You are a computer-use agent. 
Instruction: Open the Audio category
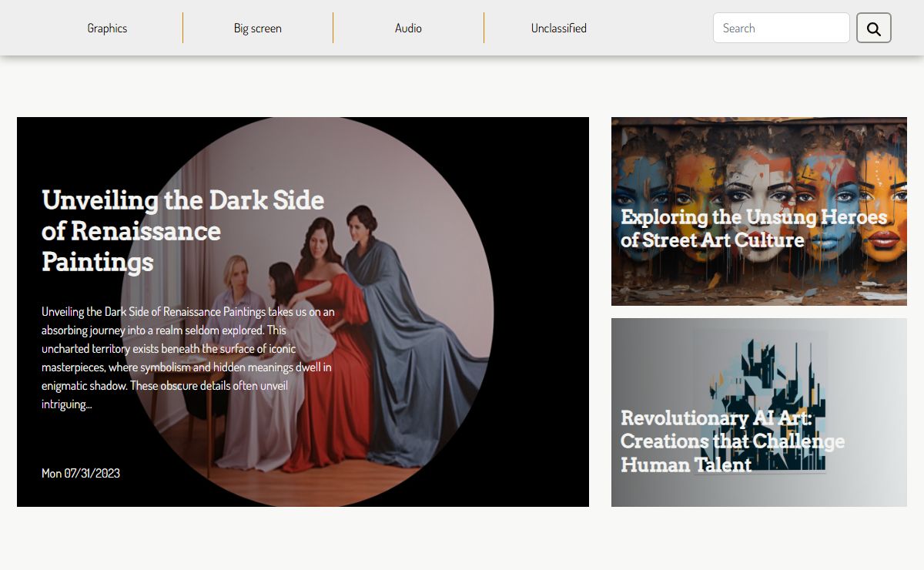pyautogui.click(x=408, y=28)
